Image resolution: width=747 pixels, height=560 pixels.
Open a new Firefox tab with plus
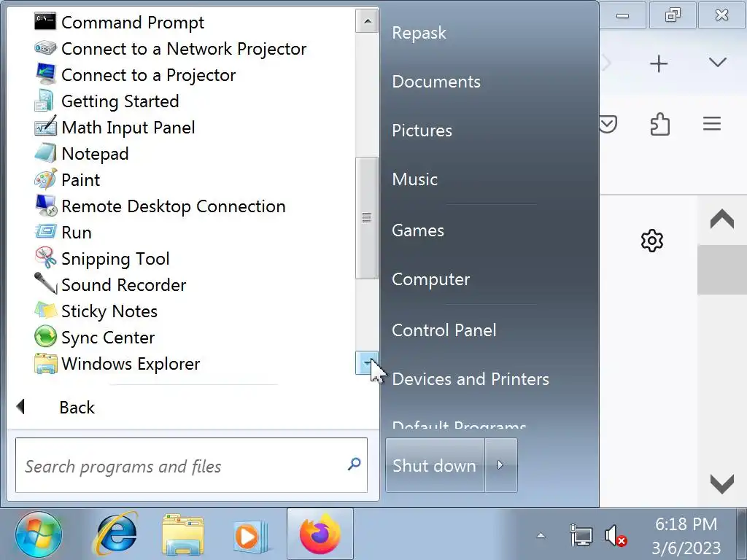click(659, 63)
